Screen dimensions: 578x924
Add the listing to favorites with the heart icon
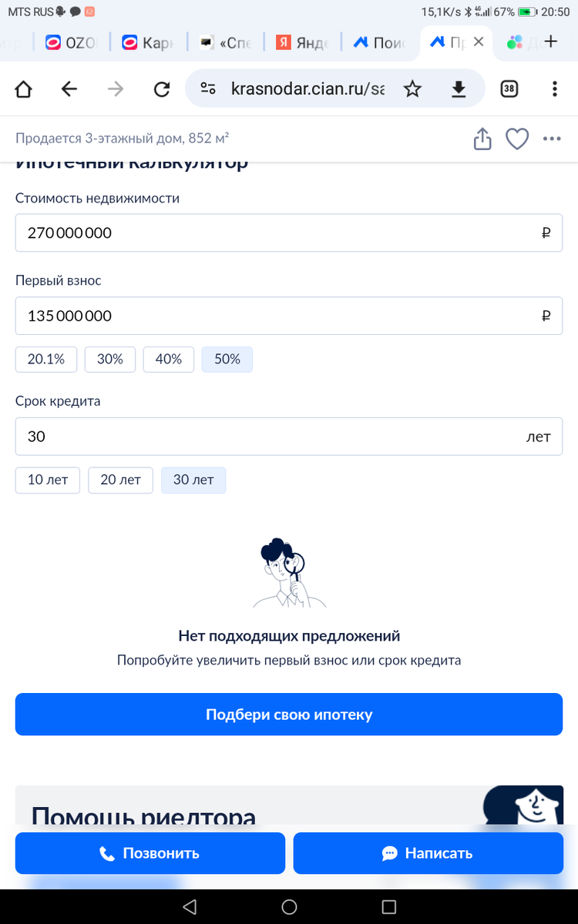coord(517,139)
